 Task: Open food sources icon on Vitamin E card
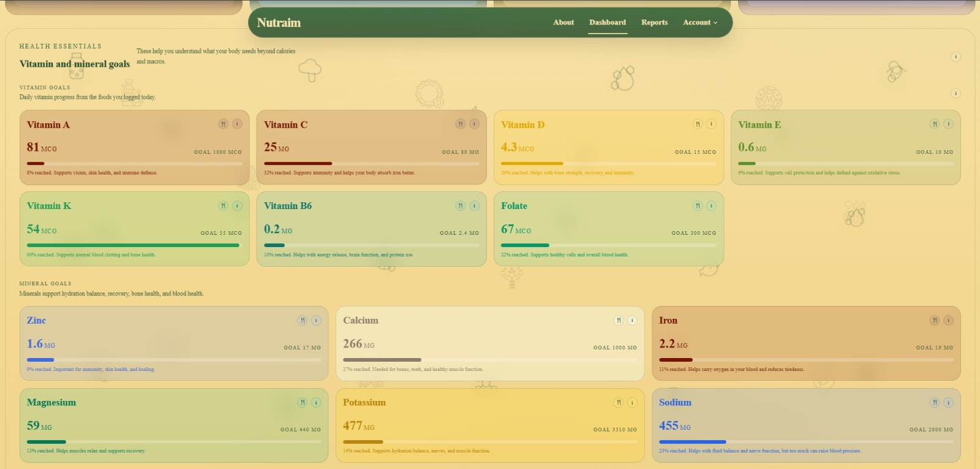coord(935,124)
